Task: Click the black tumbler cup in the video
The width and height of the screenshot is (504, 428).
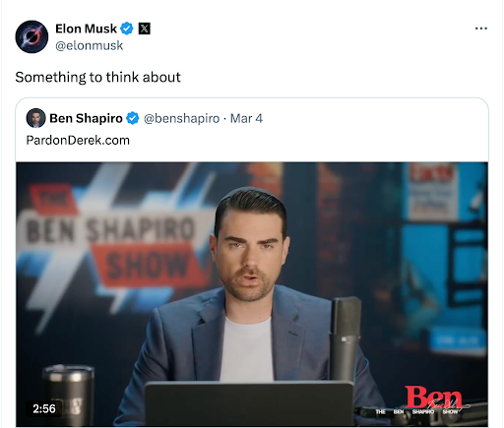Action: (x=68, y=396)
